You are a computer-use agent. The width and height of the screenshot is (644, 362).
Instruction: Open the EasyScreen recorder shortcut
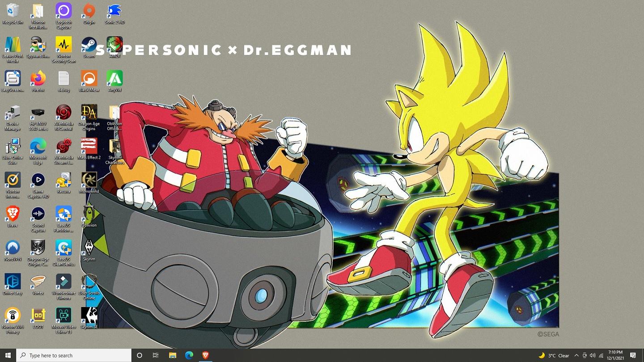click(13, 81)
